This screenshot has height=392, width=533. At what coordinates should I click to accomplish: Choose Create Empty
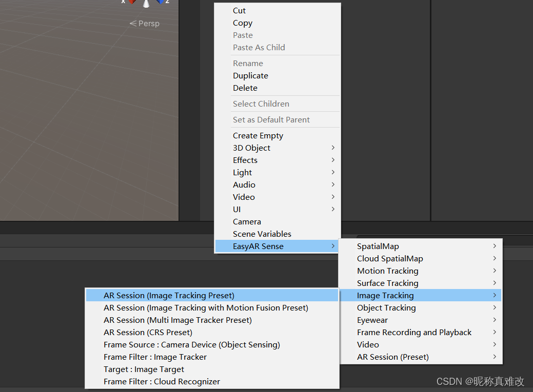[258, 135]
